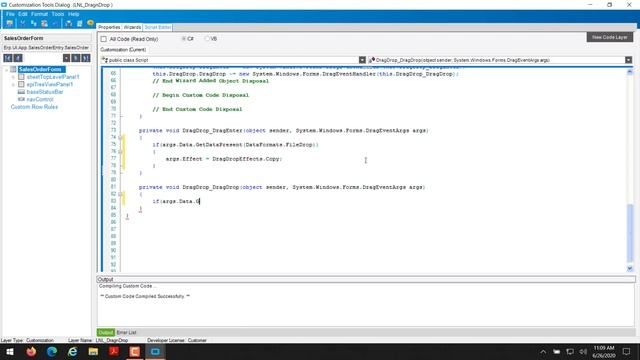Open Internet Explorer from the taskbar

tap(72, 351)
